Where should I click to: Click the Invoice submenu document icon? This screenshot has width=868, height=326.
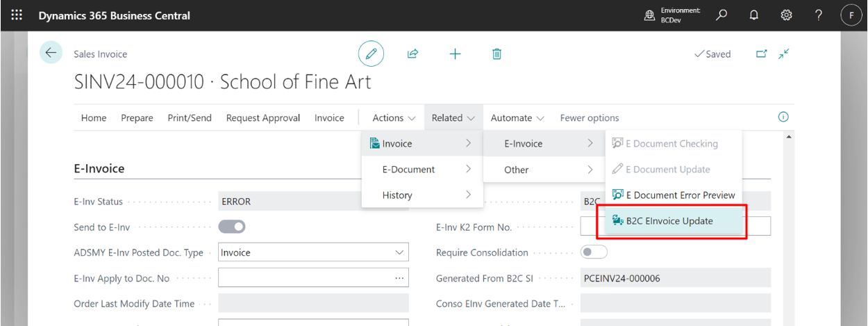pos(375,143)
